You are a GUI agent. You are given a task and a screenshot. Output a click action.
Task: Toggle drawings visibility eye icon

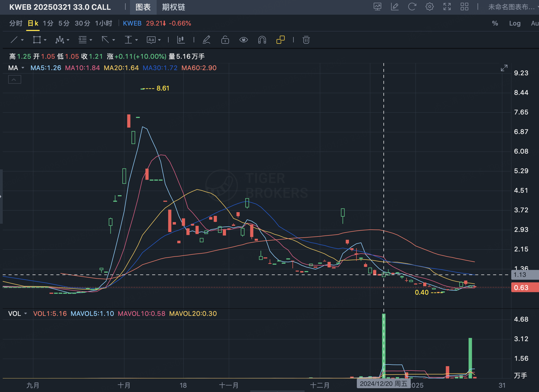[x=243, y=40]
